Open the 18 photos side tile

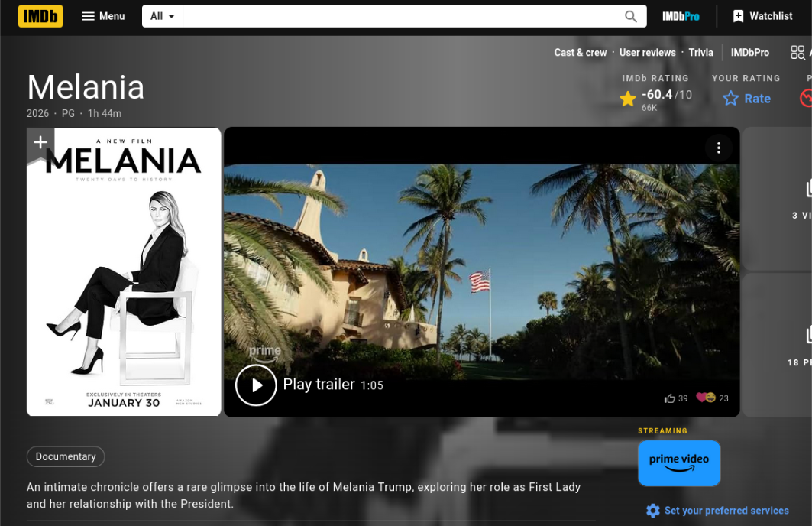[778, 345]
